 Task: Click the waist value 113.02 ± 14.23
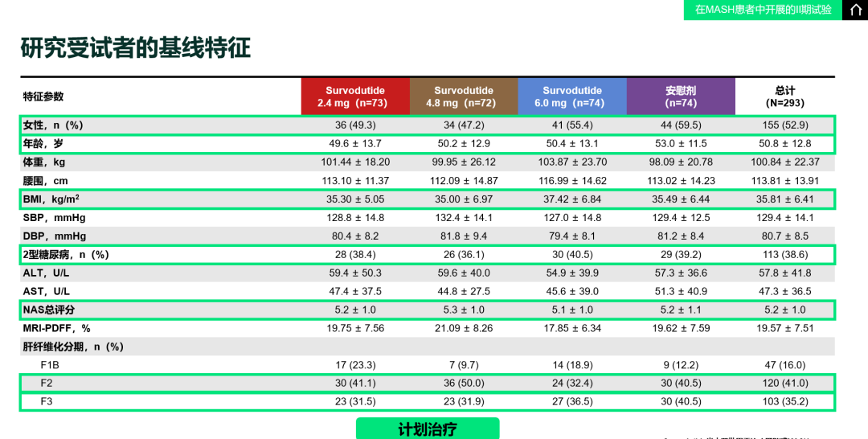tap(681, 180)
